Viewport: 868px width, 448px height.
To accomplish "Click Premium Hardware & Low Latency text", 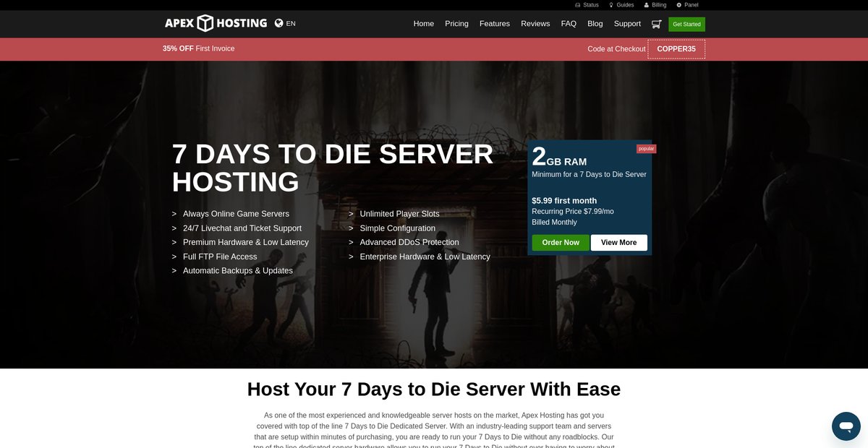I will (x=246, y=242).
